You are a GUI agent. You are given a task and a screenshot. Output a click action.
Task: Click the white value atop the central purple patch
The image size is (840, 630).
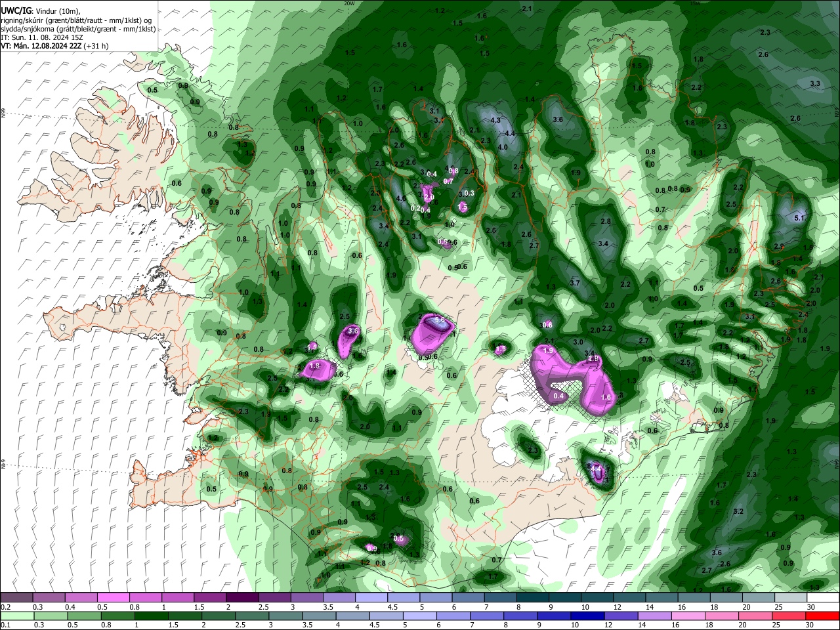pos(440,320)
